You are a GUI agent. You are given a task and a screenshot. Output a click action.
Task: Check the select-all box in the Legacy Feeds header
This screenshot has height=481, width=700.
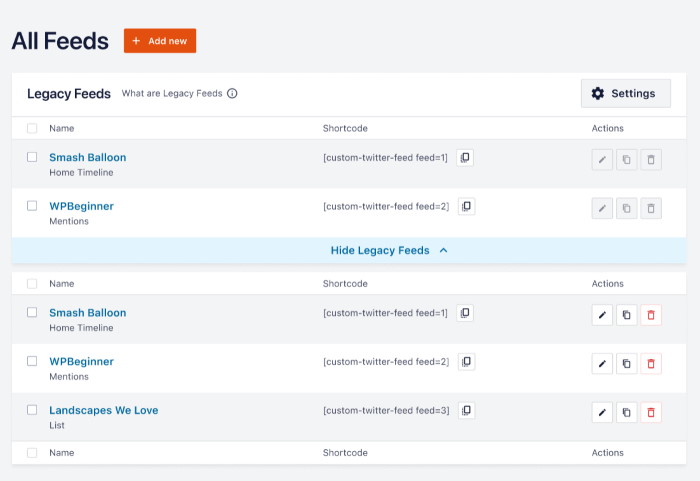coord(32,128)
